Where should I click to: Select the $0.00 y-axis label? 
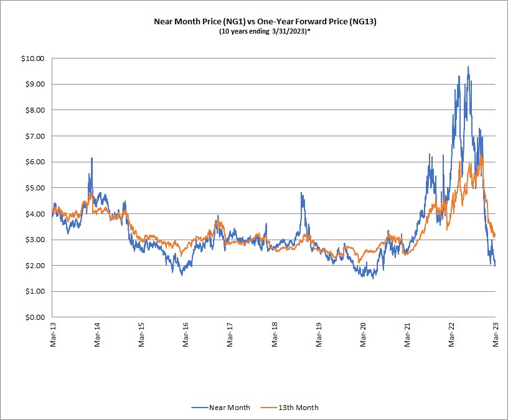click(34, 317)
